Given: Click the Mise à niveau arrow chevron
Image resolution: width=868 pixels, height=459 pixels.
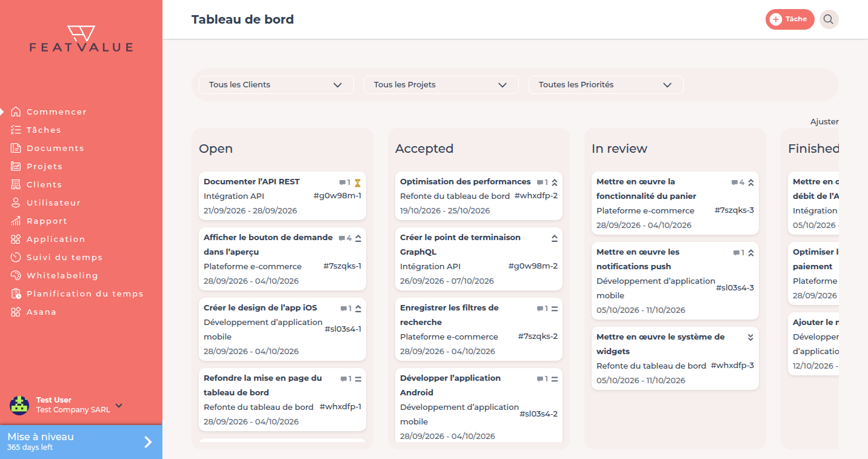Looking at the screenshot, I should pos(148,442).
